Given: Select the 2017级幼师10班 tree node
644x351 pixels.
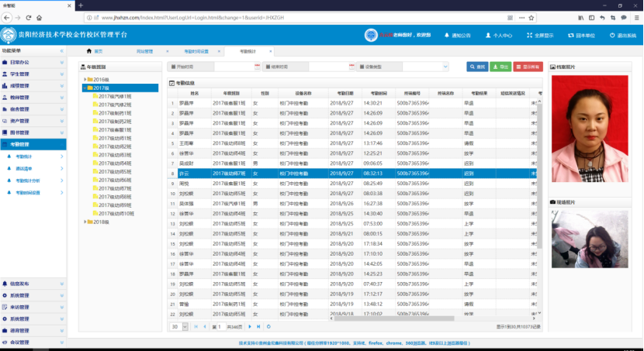Looking at the screenshot, I should tap(116, 214).
